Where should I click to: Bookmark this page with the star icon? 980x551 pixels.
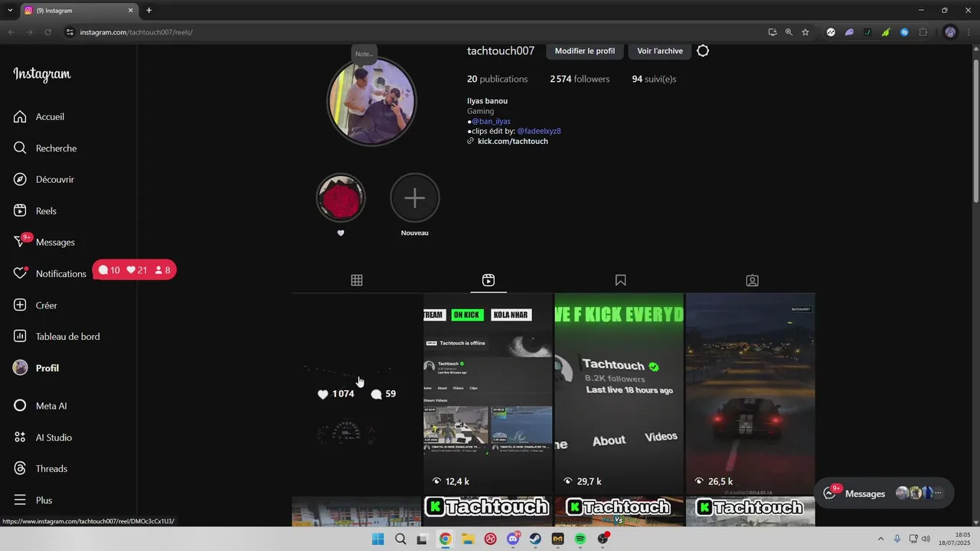click(x=805, y=32)
